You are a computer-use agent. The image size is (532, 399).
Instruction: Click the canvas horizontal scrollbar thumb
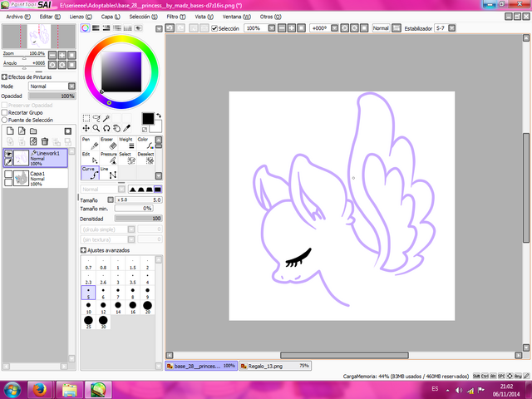[344, 355]
